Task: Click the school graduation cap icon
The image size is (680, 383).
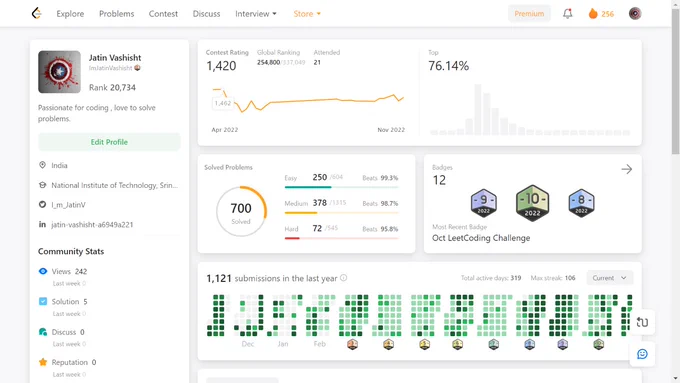Action: point(42,185)
